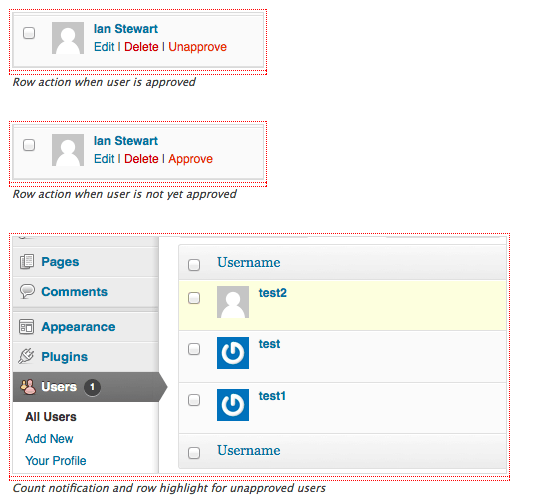Toggle select-all checkbox in bottom Username footer

click(194, 453)
